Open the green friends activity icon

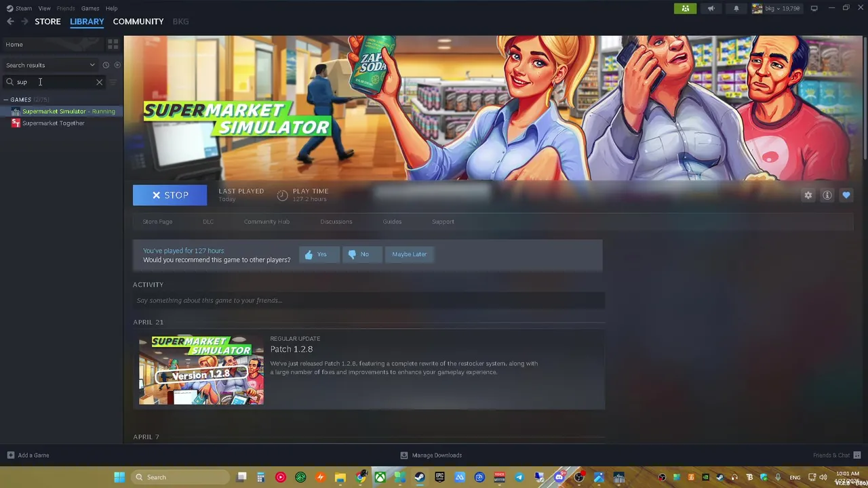(x=685, y=8)
